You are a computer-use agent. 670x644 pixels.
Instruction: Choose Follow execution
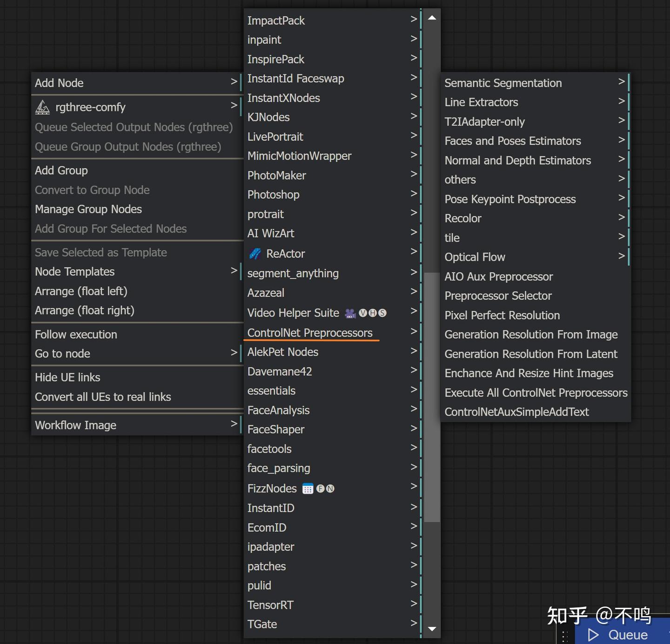pyautogui.click(x=137, y=334)
